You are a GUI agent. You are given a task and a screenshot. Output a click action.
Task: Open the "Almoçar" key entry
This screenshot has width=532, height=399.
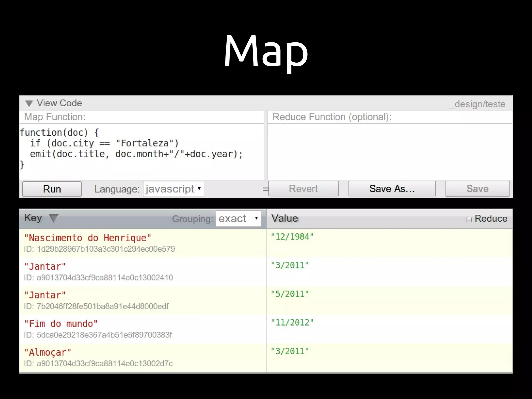pos(48,352)
